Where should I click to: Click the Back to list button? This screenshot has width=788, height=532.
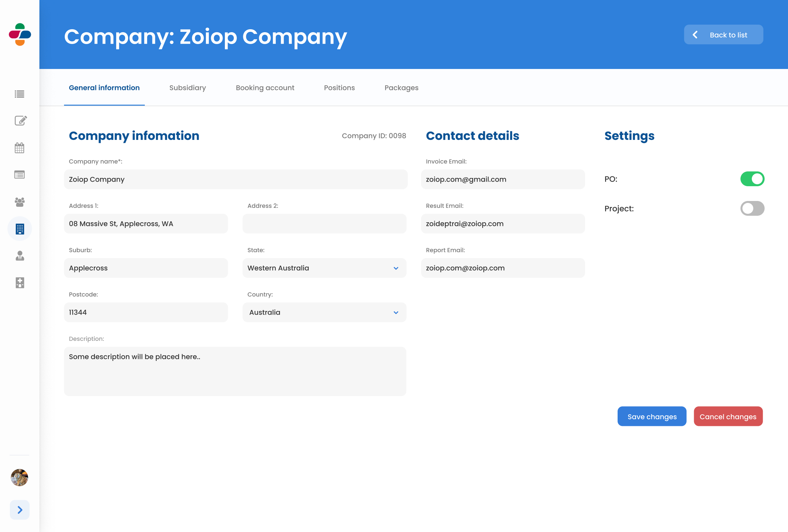pos(723,34)
